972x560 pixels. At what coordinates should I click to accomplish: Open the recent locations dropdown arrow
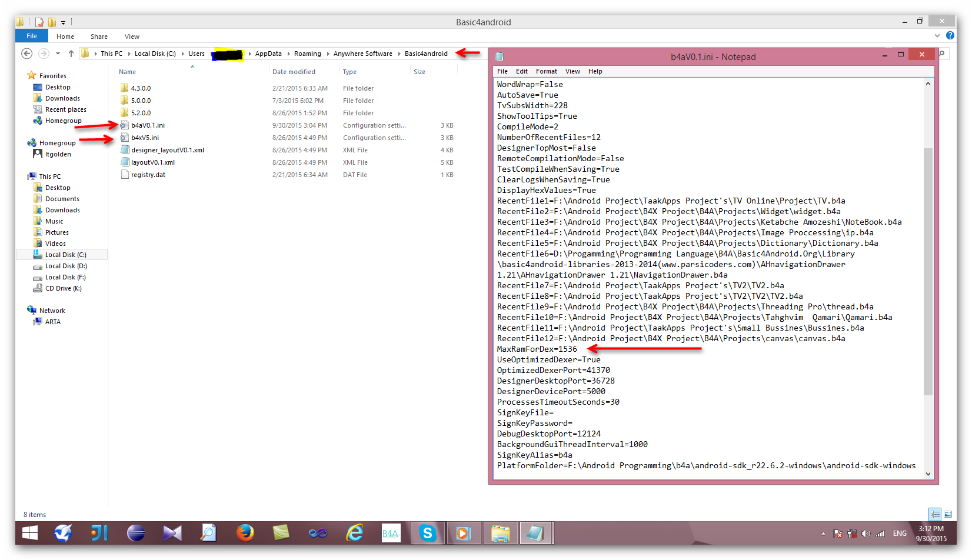(x=58, y=54)
